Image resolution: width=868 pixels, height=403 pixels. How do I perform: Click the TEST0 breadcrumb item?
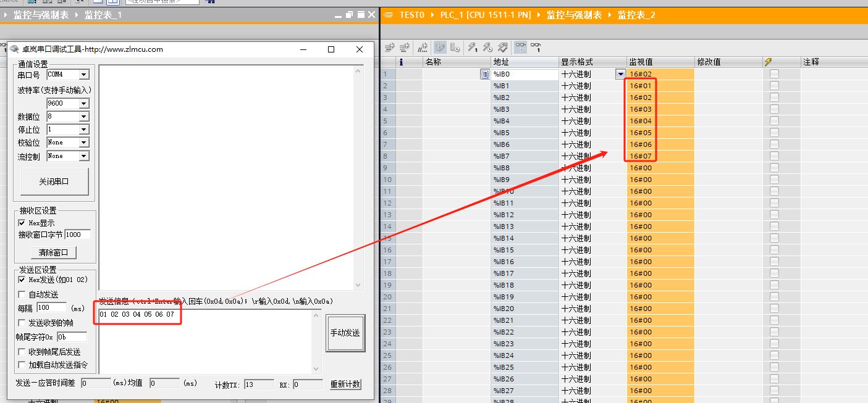pyautogui.click(x=412, y=15)
